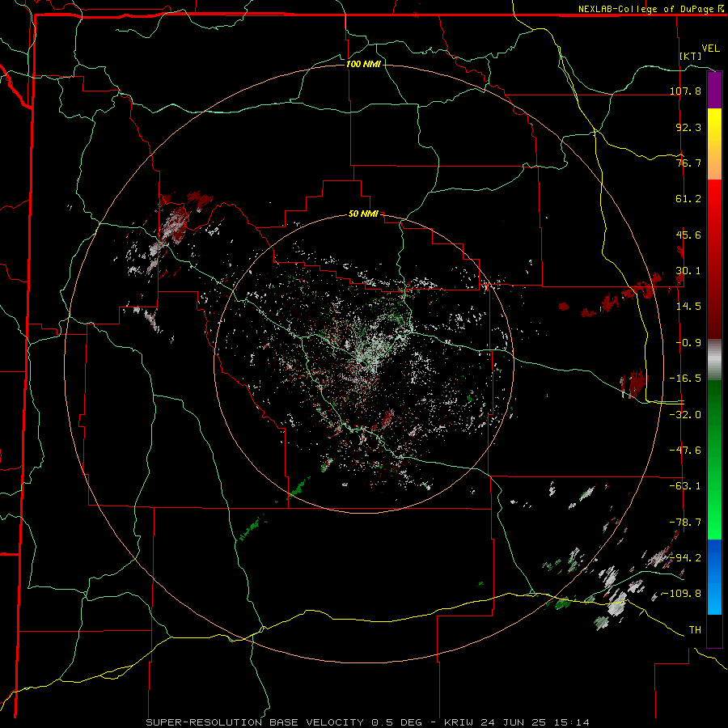728x728 pixels.
Task: Click the [KT] units label
Action: (x=691, y=56)
